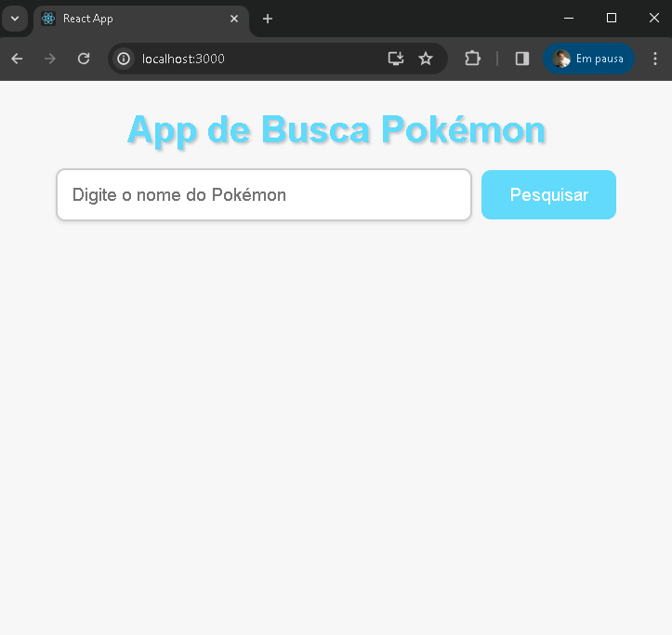The width and height of the screenshot is (672, 635).
Task: Click the React logo favicon
Action: coord(48,19)
